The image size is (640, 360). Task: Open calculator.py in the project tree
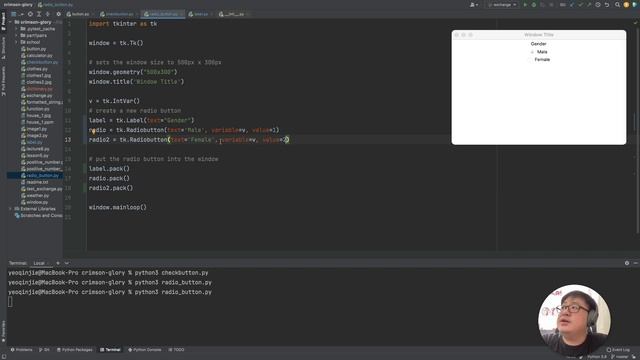[x=37, y=56]
